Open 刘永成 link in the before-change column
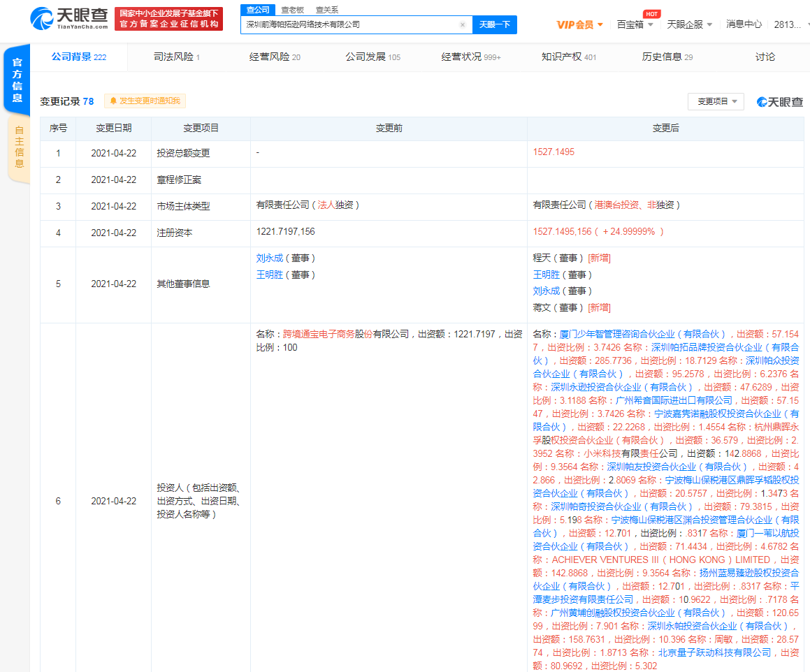Screen dimensions: 810x672 270,258
